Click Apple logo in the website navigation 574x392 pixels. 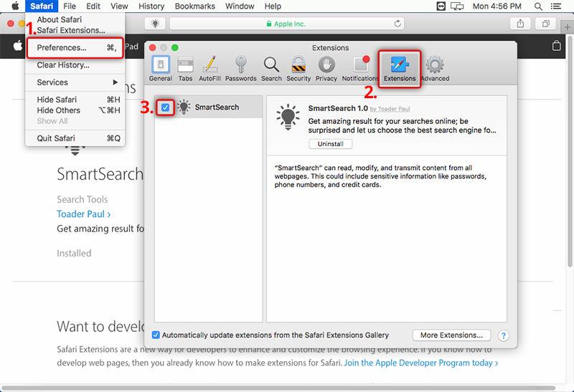point(17,46)
